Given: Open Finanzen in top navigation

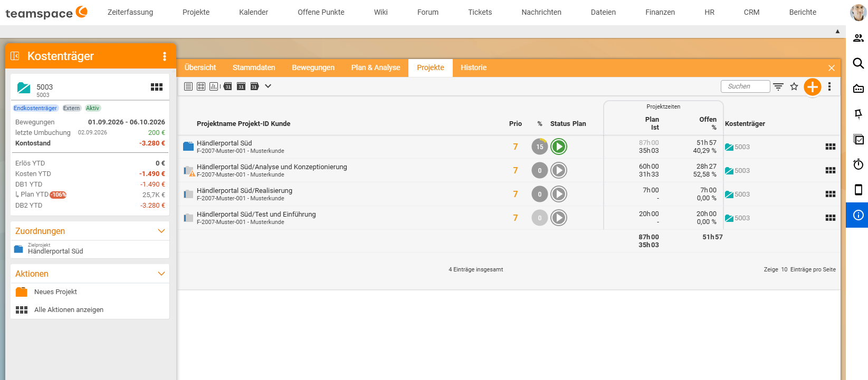Looking at the screenshot, I should pyautogui.click(x=660, y=12).
